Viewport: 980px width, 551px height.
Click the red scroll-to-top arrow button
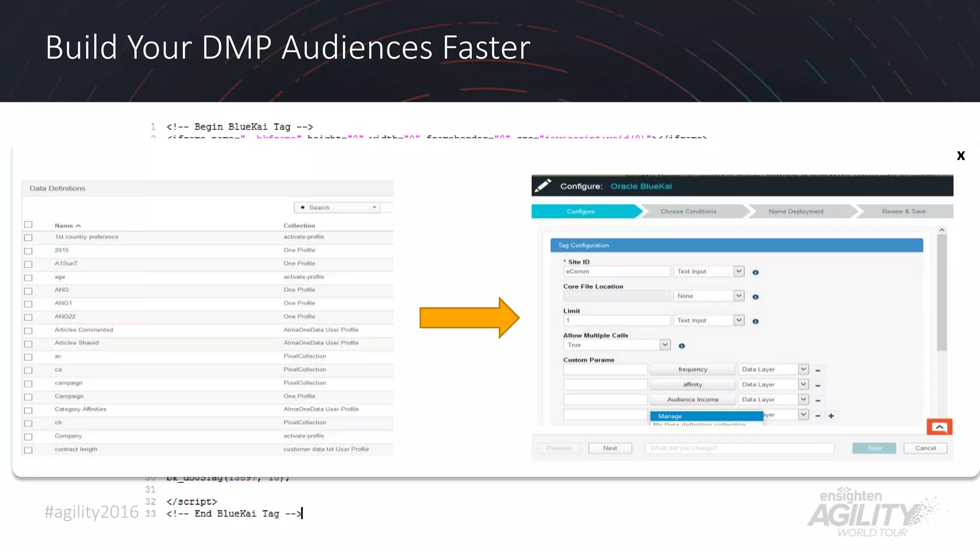point(939,427)
